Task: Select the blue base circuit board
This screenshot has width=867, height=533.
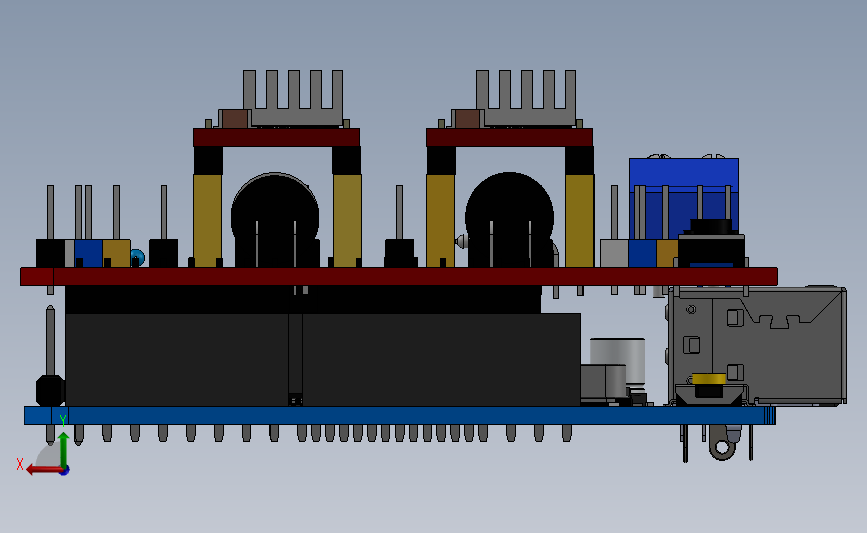Action: coord(399,416)
